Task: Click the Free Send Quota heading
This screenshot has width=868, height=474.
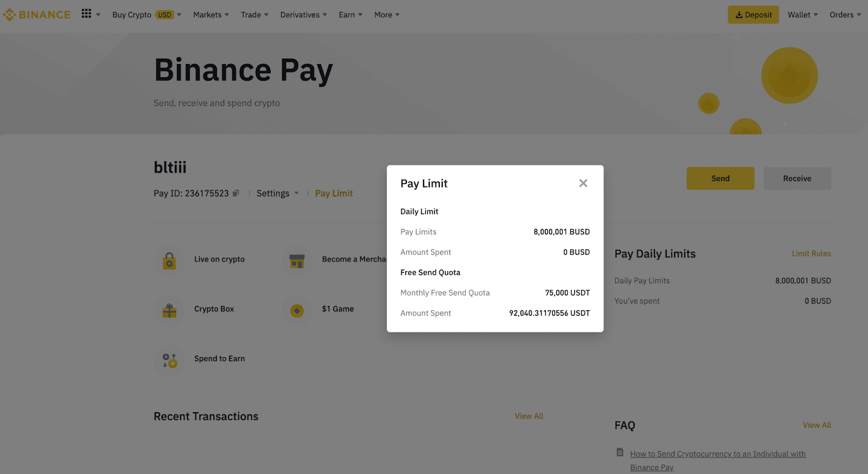Action: coord(430,273)
